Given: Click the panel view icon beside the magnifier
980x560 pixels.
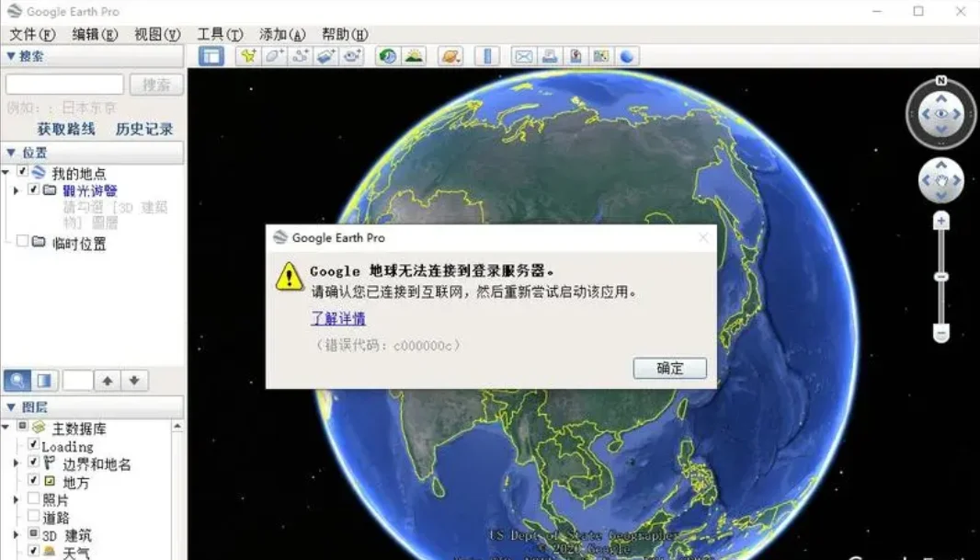Looking at the screenshot, I should tap(44, 380).
